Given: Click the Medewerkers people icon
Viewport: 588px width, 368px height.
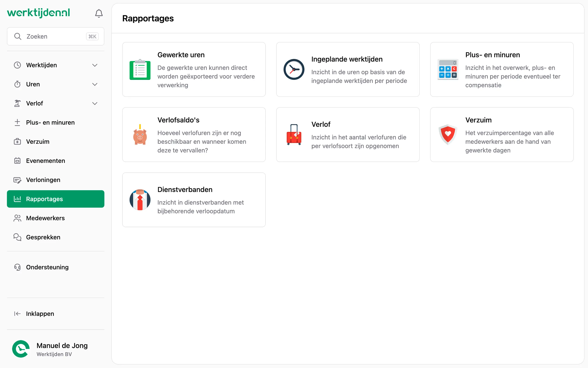Looking at the screenshot, I should tap(17, 218).
